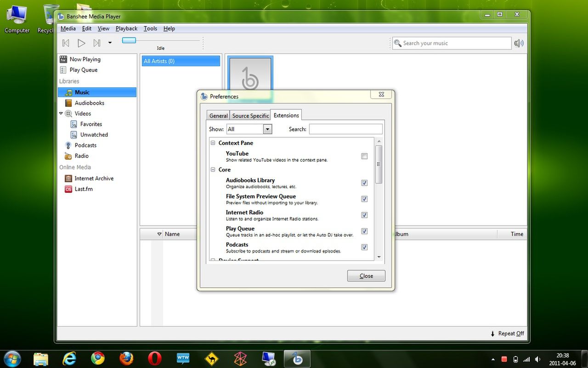
Task: Launch Internet Explorer from taskbar
Action: pos(69,358)
